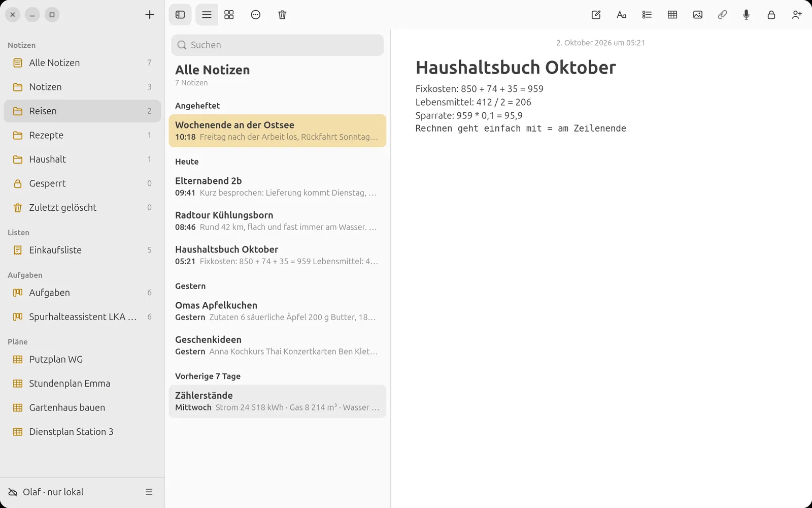Screen dimensions: 812x508
Task: Open the more options ellipsis menu
Action: (x=256, y=15)
